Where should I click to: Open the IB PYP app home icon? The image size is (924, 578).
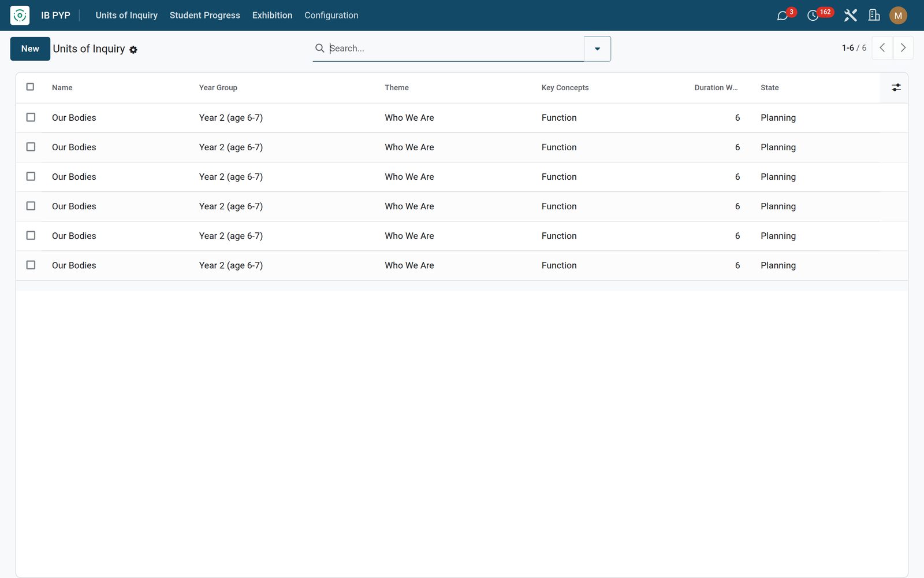click(x=20, y=15)
